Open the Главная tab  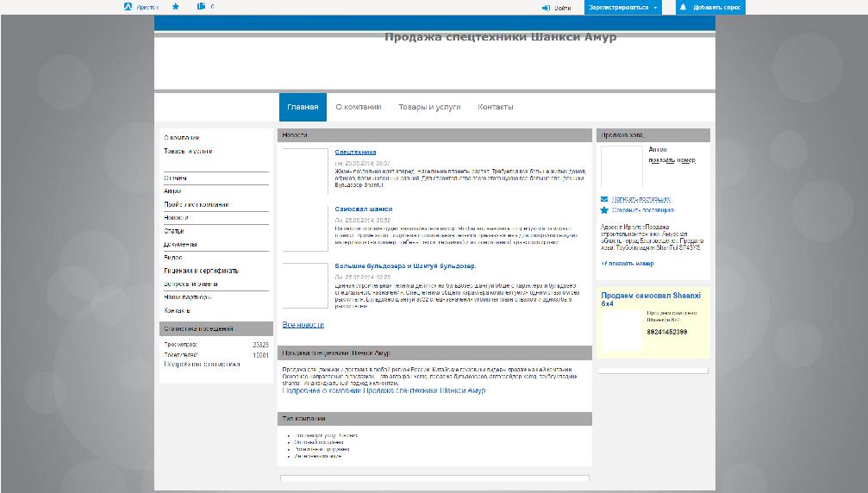tap(303, 108)
